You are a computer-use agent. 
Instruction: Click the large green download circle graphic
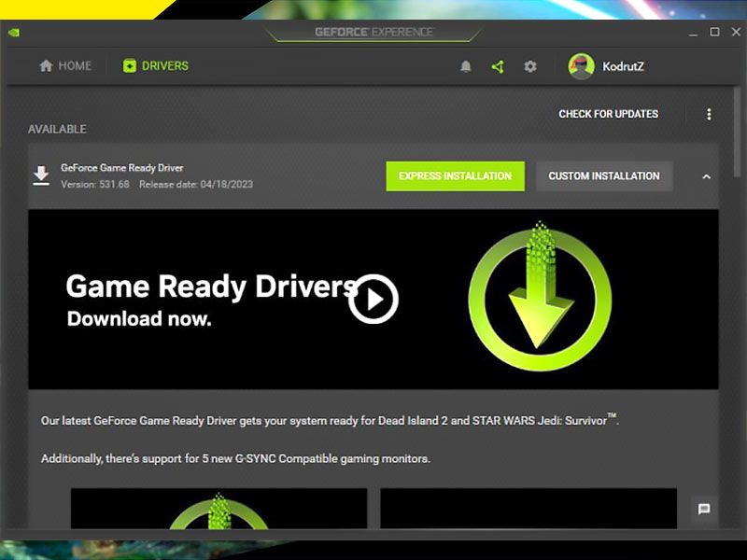tap(540, 296)
